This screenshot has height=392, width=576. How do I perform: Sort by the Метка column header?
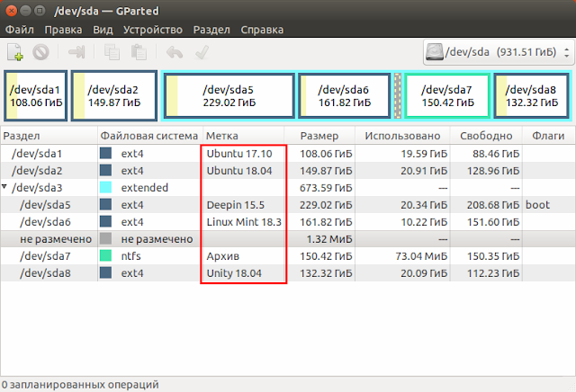tap(243, 136)
